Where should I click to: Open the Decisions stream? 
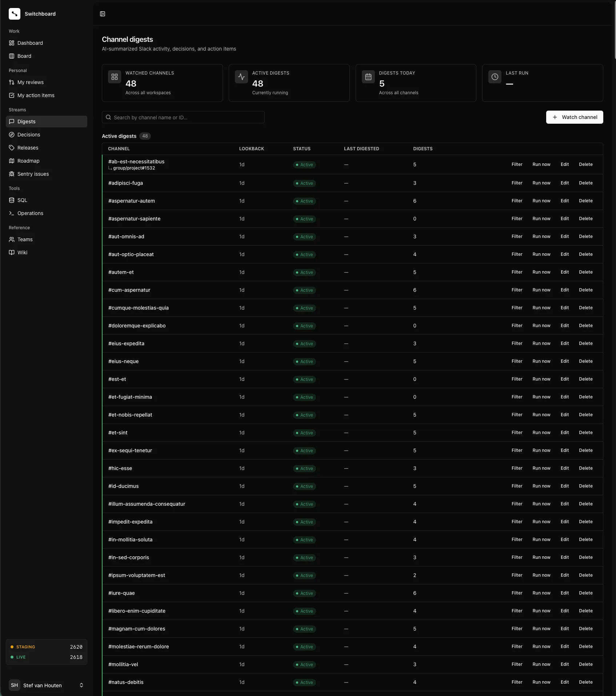pyautogui.click(x=47, y=135)
